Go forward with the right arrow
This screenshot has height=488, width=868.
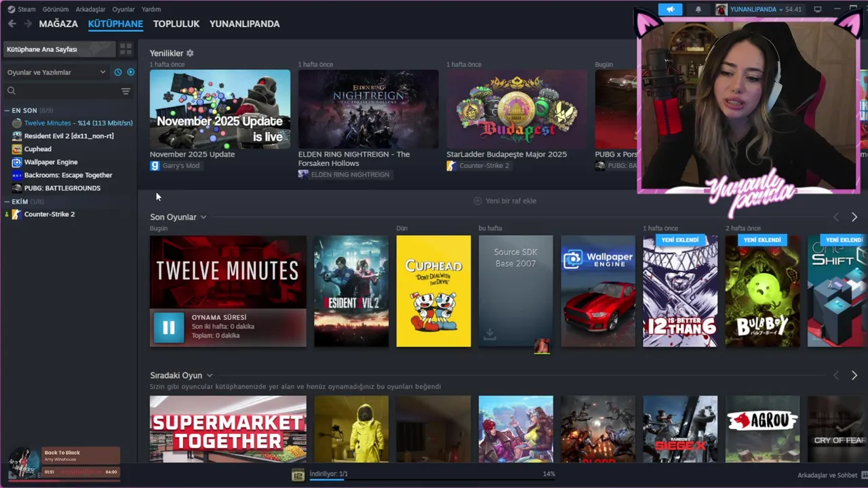point(28,24)
